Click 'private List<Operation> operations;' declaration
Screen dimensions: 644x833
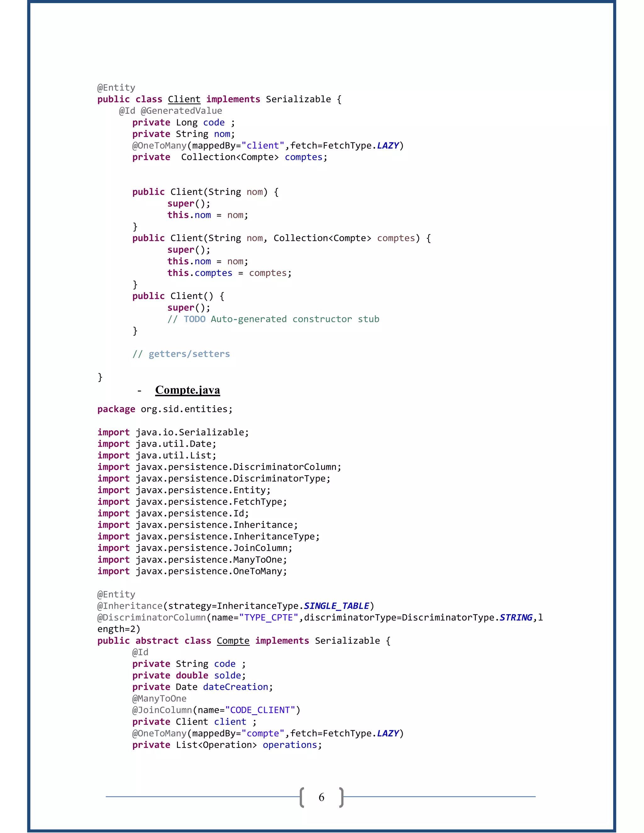[x=227, y=745]
